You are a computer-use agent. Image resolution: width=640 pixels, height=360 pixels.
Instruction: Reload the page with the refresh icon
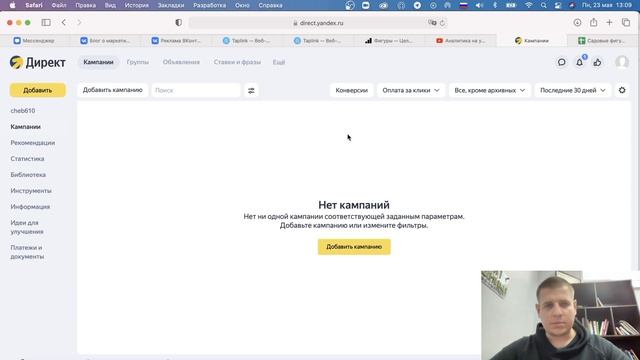click(442, 23)
